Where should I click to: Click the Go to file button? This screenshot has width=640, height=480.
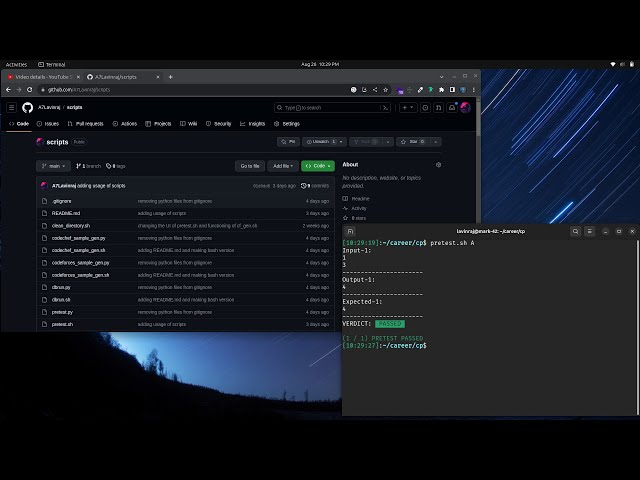(250, 166)
